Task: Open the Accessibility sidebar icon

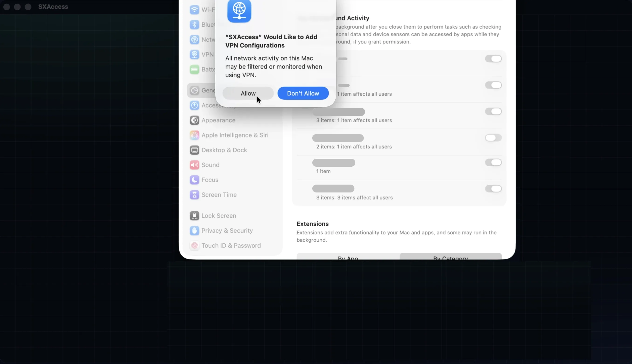Action: [195, 105]
